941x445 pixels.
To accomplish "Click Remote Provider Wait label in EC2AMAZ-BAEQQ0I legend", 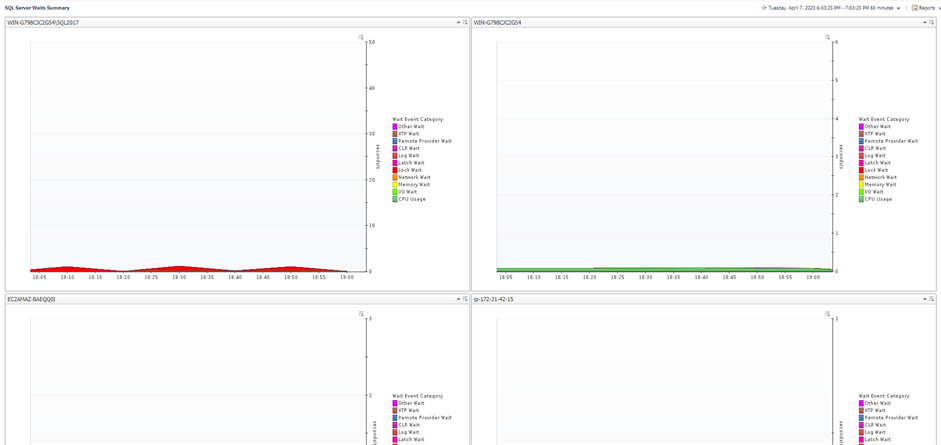I will point(425,417).
